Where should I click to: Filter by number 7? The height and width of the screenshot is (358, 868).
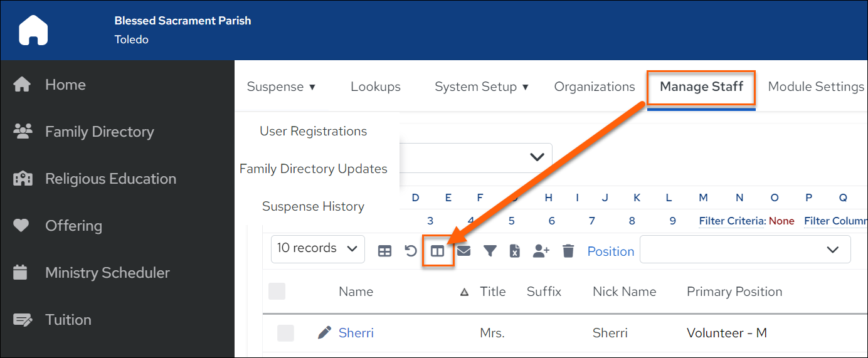pyautogui.click(x=592, y=221)
